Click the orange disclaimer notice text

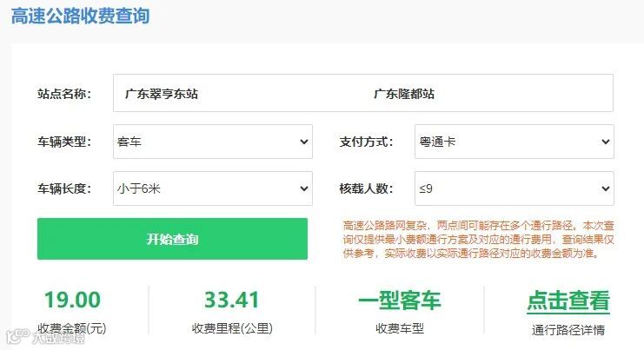click(479, 239)
